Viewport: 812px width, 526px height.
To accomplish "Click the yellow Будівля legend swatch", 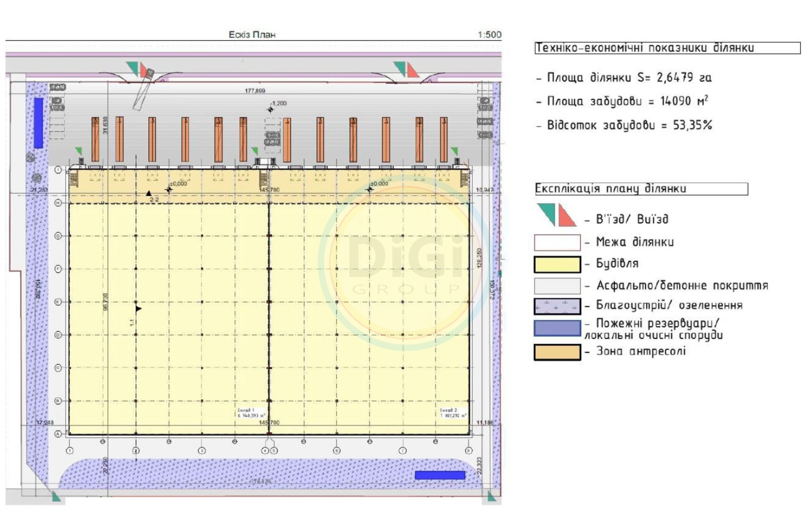I will [x=557, y=264].
